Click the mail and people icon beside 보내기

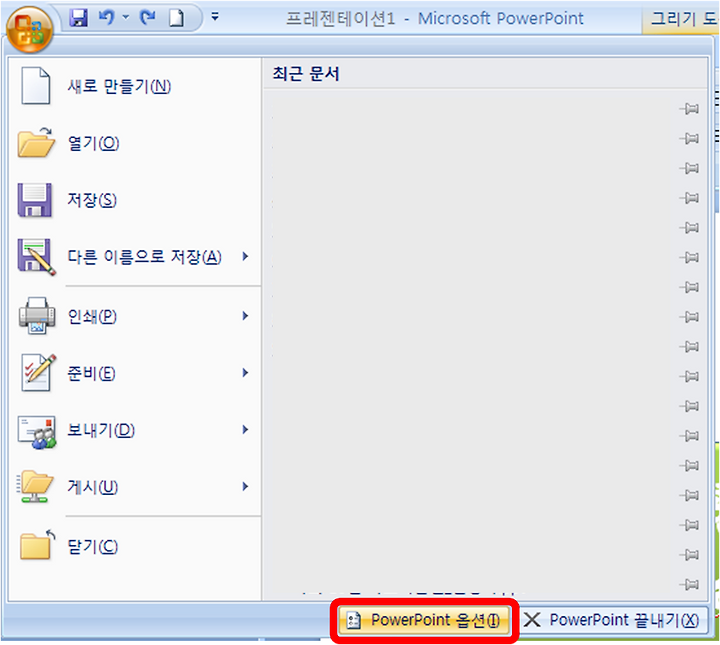[37, 432]
